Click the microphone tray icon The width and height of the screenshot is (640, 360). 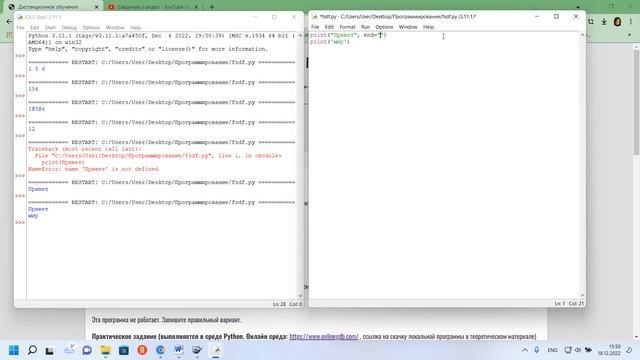[537, 350]
